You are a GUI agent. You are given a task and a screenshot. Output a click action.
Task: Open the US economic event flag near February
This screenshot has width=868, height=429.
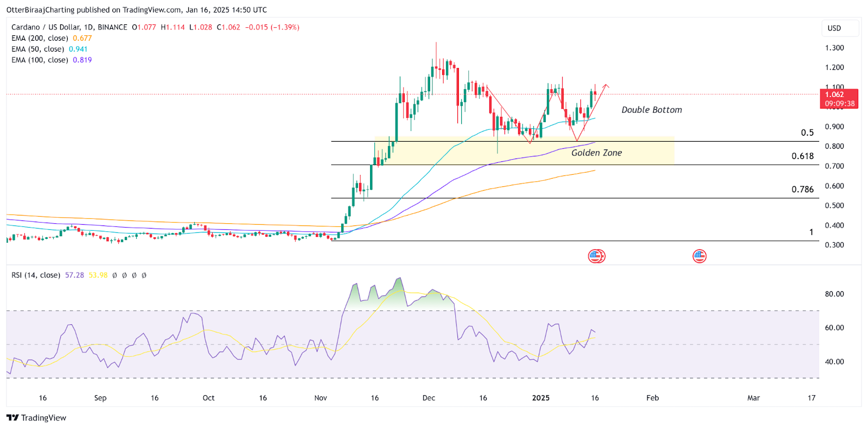[x=699, y=256]
